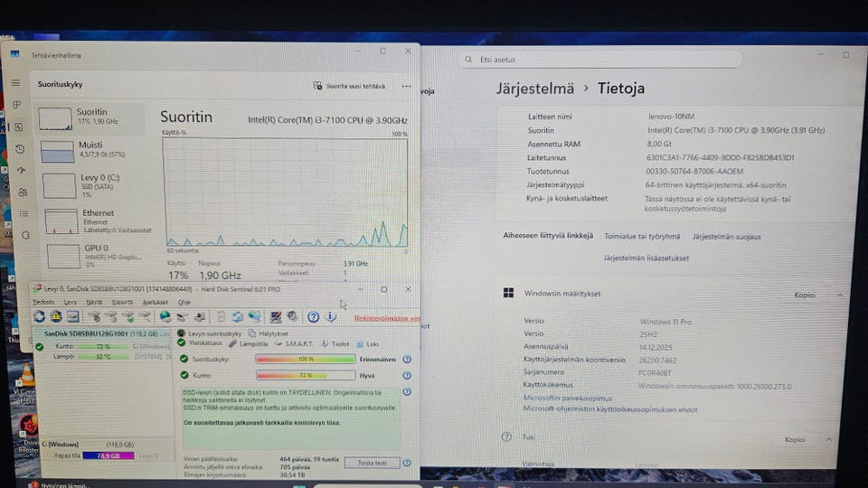Open Järjestelmän lisäasetukset link

(x=646, y=258)
